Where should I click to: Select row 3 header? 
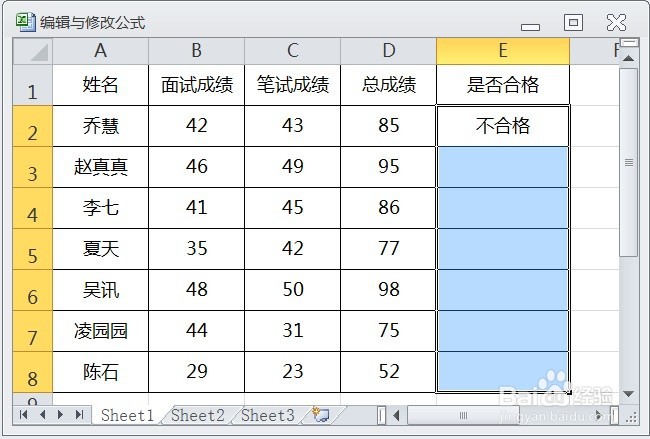[x=33, y=167]
